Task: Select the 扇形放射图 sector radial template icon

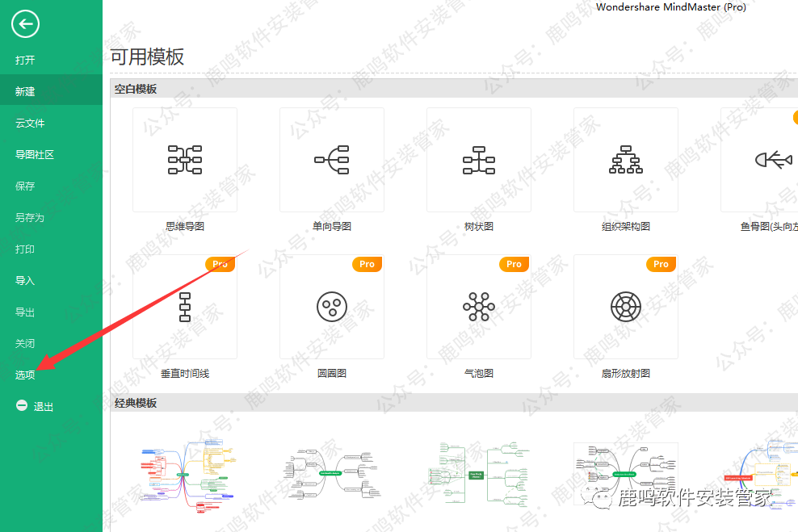Action: coord(625,307)
